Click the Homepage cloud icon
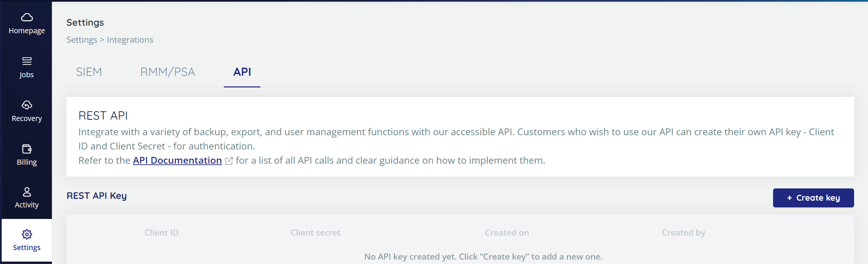This screenshot has width=868, height=264. 27,17
